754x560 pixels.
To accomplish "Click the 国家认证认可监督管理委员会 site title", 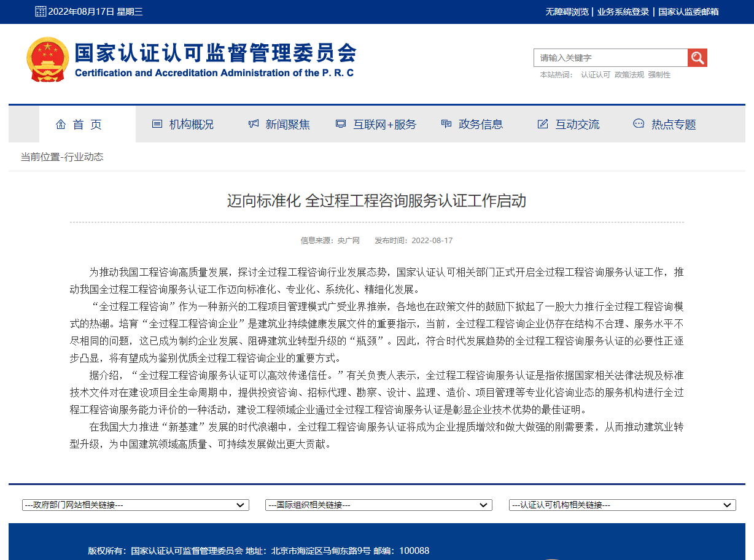I will 216,52.
